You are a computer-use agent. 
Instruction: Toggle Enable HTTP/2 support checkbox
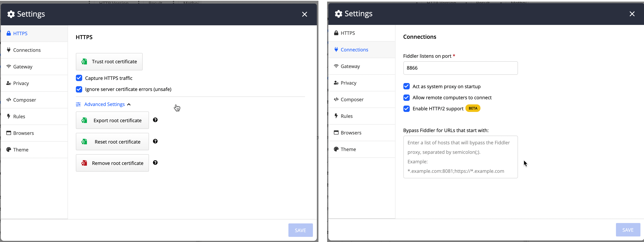pyautogui.click(x=407, y=109)
